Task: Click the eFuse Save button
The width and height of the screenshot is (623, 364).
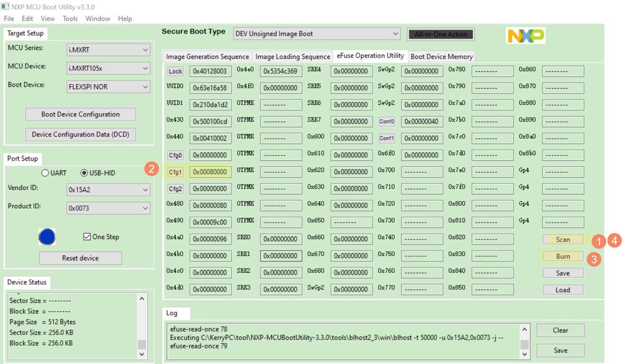Action: coord(563,273)
